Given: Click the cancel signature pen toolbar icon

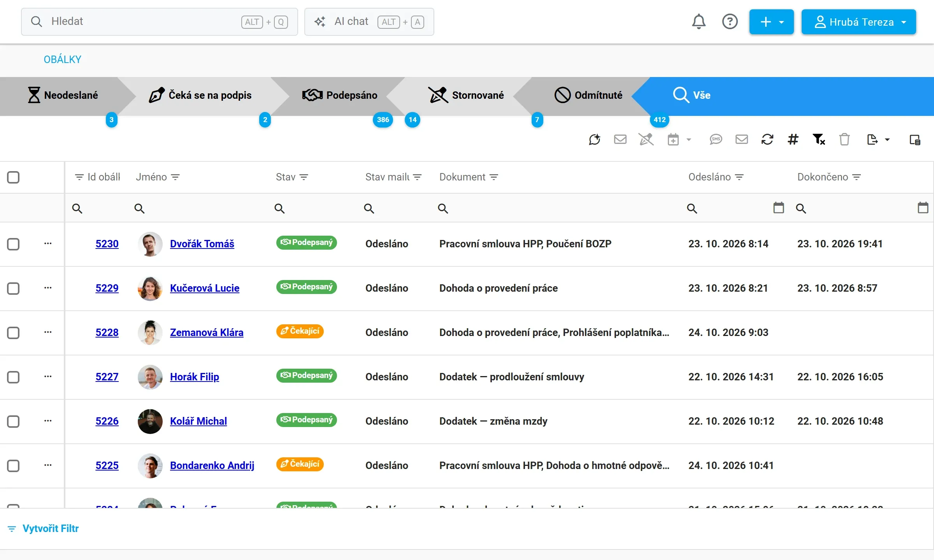Looking at the screenshot, I should pyautogui.click(x=646, y=139).
